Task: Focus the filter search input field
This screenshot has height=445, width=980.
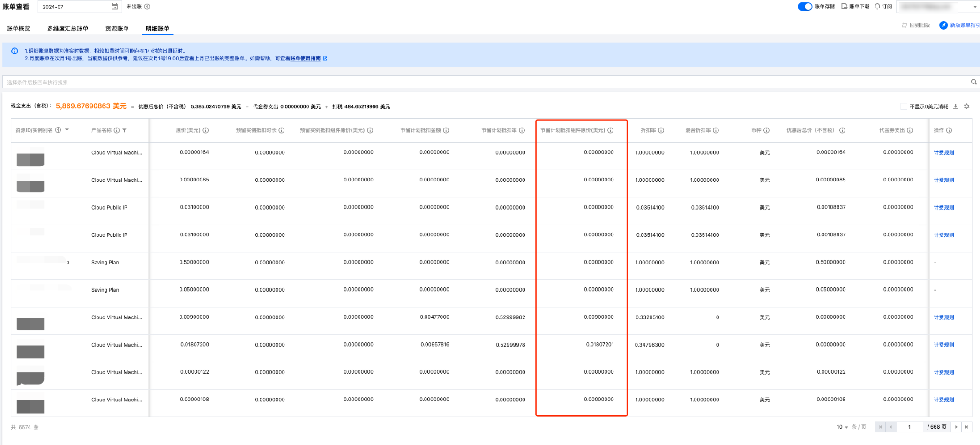Action: pyautogui.click(x=487, y=82)
